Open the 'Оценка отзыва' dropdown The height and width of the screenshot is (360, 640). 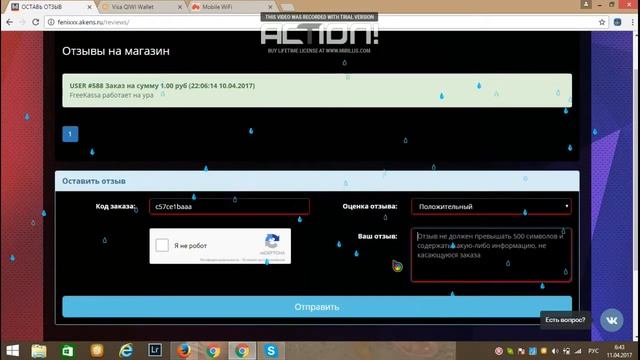coord(491,207)
